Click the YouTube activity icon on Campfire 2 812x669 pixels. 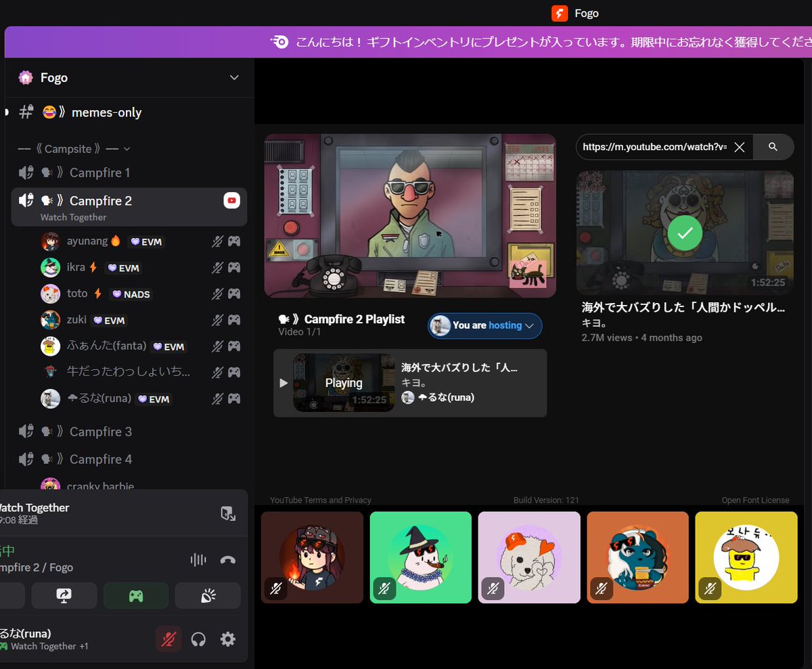click(232, 200)
